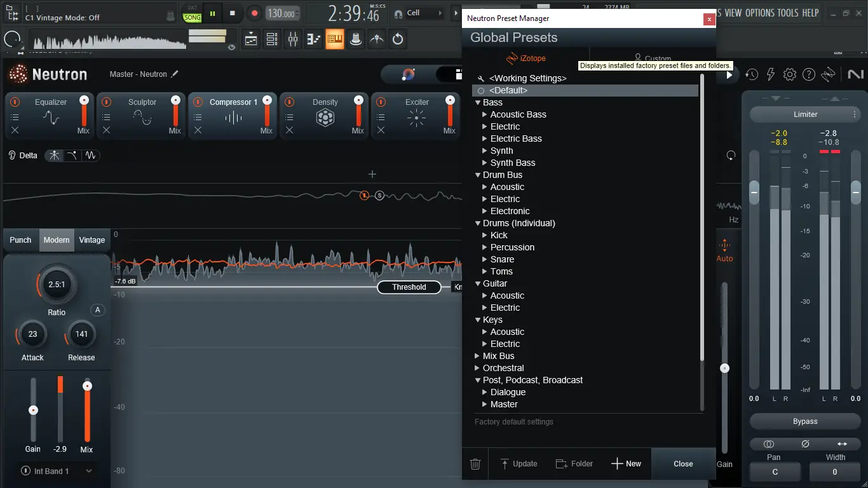Click the tempo tapper icon in toolbar
868x488 pixels.
pos(377,39)
